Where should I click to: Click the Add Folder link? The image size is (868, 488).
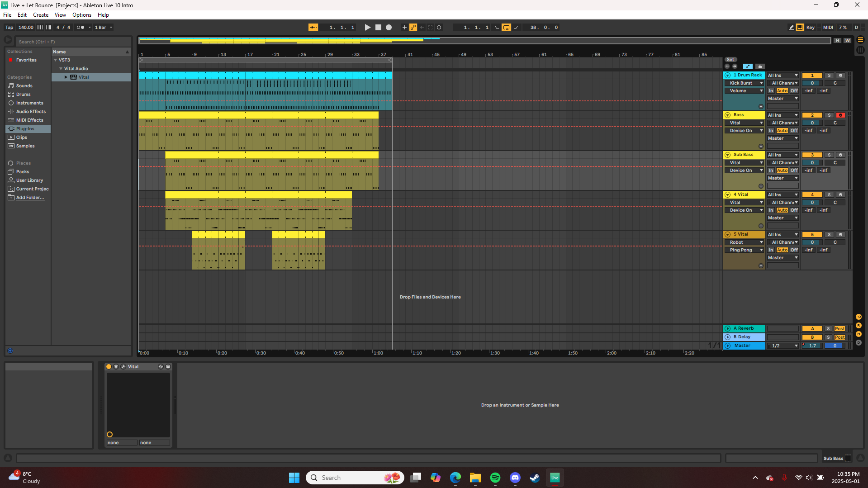tap(30, 198)
